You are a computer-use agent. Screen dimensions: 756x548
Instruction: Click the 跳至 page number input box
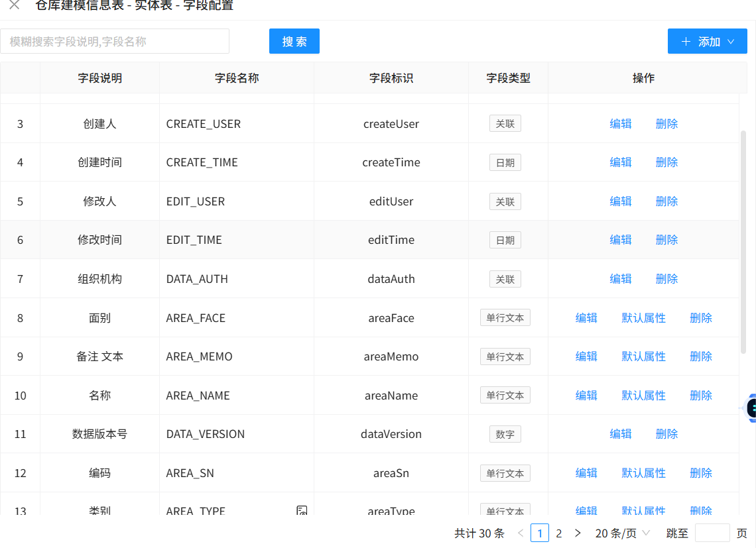(712, 533)
